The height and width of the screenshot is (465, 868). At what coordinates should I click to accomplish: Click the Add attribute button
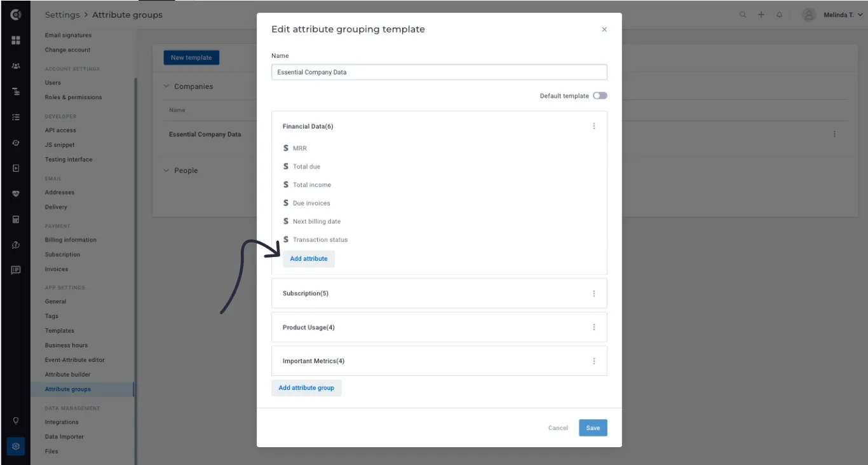pyautogui.click(x=309, y=259)
